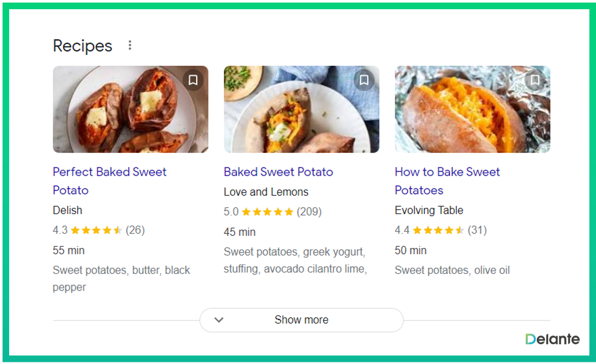Click the Recipes section heading
The height and width of the screenshot is (364, 596).
point(82,46)
